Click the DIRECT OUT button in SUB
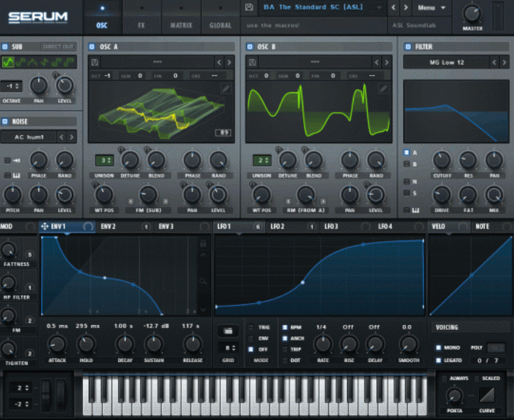Viewport: 514px width, 420px height. (x=58, y=46)
